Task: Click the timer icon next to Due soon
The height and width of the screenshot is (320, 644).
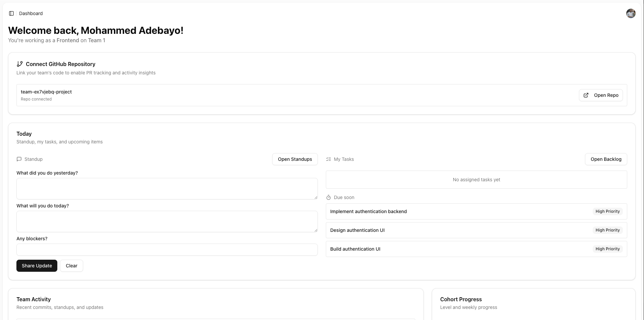Action: click(x=328, y=197)
